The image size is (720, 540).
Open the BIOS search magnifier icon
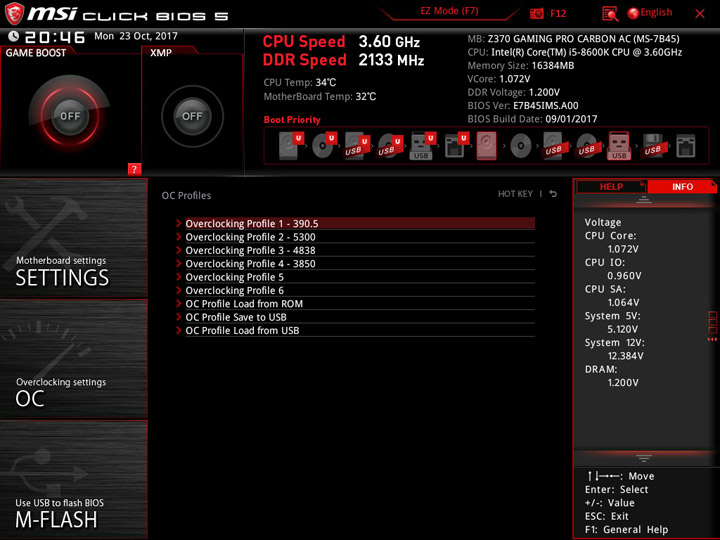click(610, 14)
